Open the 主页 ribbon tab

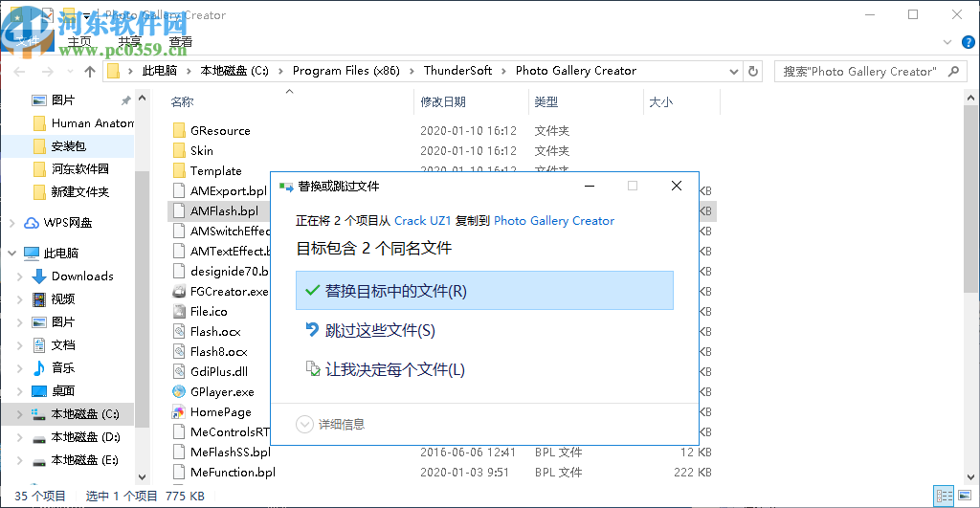point(79,42)
